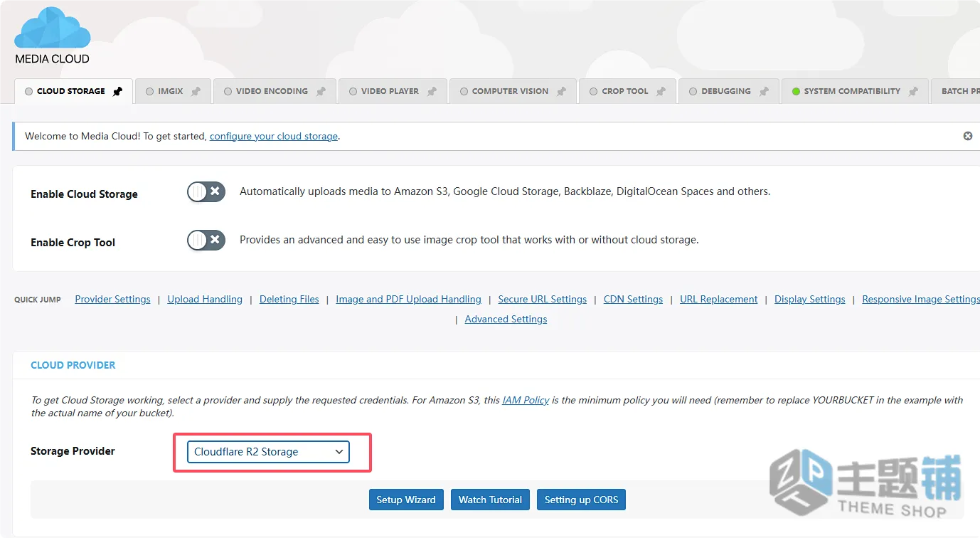The width and height of the screenshot is (980, 538).
Task: Turn on Enable Cloud Storage switch
Action: [206, 191]
